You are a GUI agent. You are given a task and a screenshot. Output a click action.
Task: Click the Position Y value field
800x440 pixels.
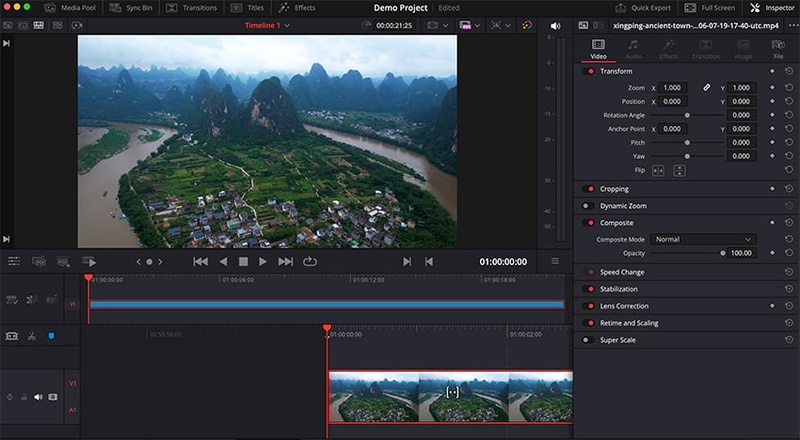[x=741, y=102]
